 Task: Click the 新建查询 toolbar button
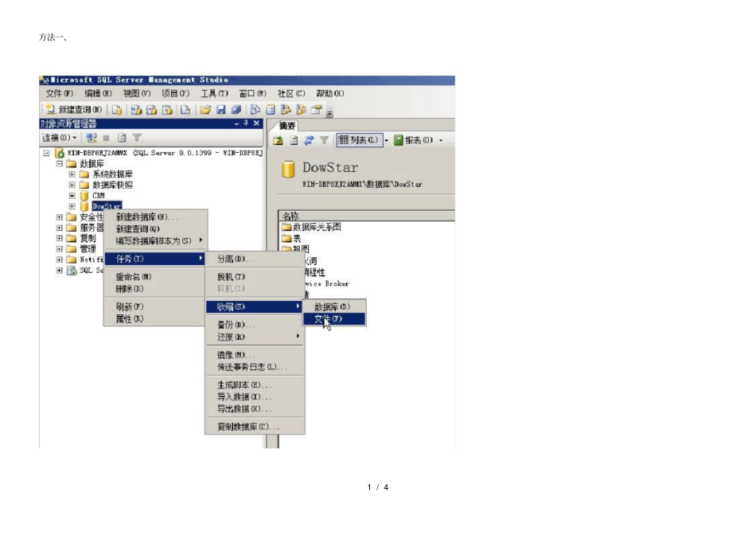point(74,110)
